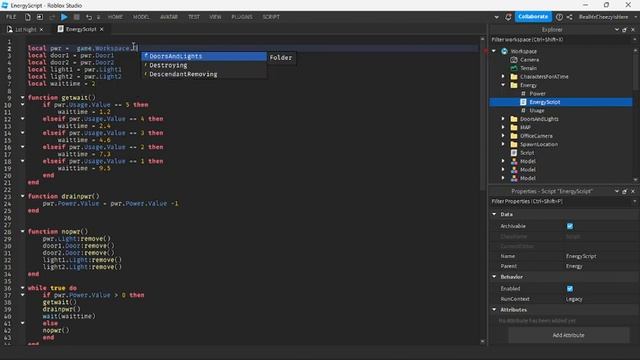
Task: Click the Filter Properties search field
Action: 561,201
